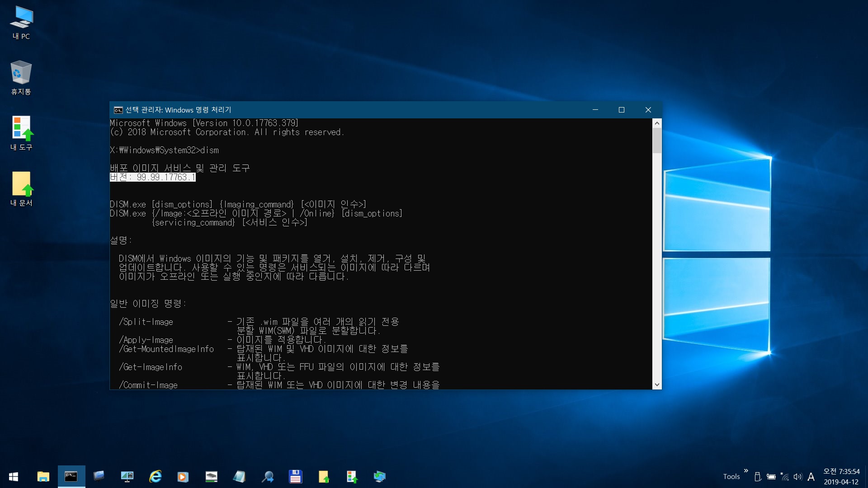Screen dimensions: 868x488
Task: Open the magnifier search taskbar icon
Action: pos(268,477)
